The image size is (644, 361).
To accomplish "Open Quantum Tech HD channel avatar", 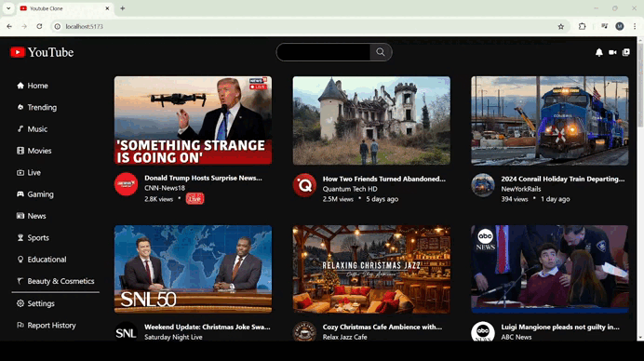I will pyautogui.click(x=304, y=185).
